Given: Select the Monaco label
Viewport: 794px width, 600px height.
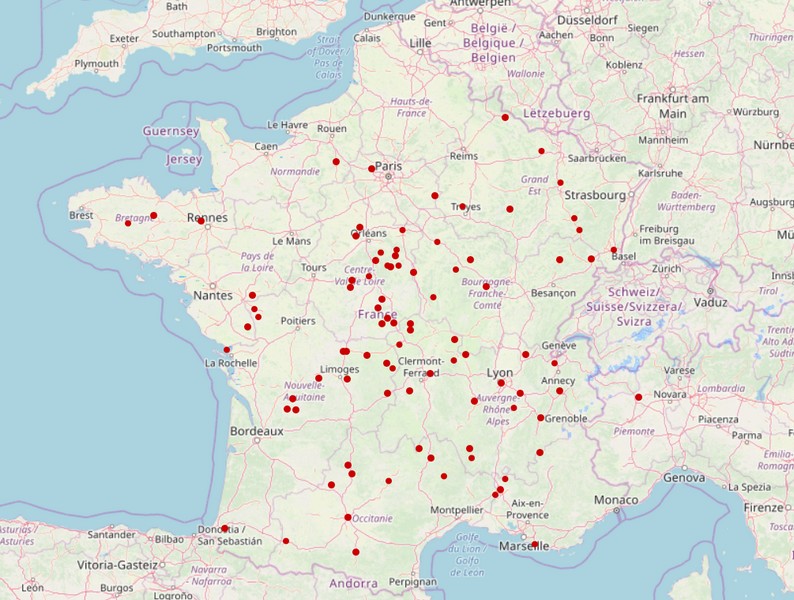Looking at the screenshot, I should click(616, 500).
